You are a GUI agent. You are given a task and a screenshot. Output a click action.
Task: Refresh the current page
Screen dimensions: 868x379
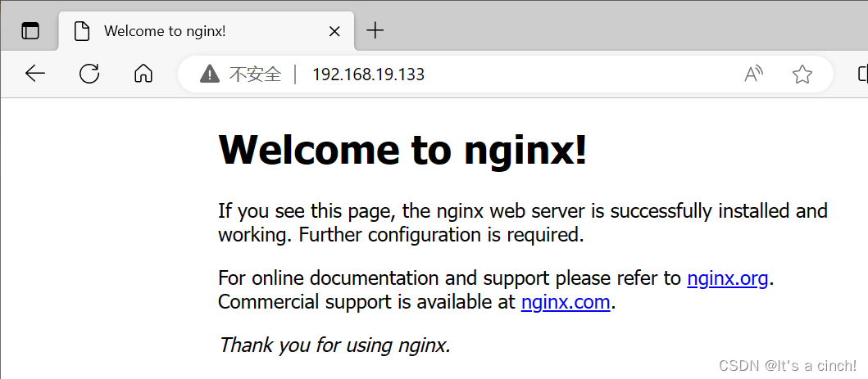click(x=89, y=74)
